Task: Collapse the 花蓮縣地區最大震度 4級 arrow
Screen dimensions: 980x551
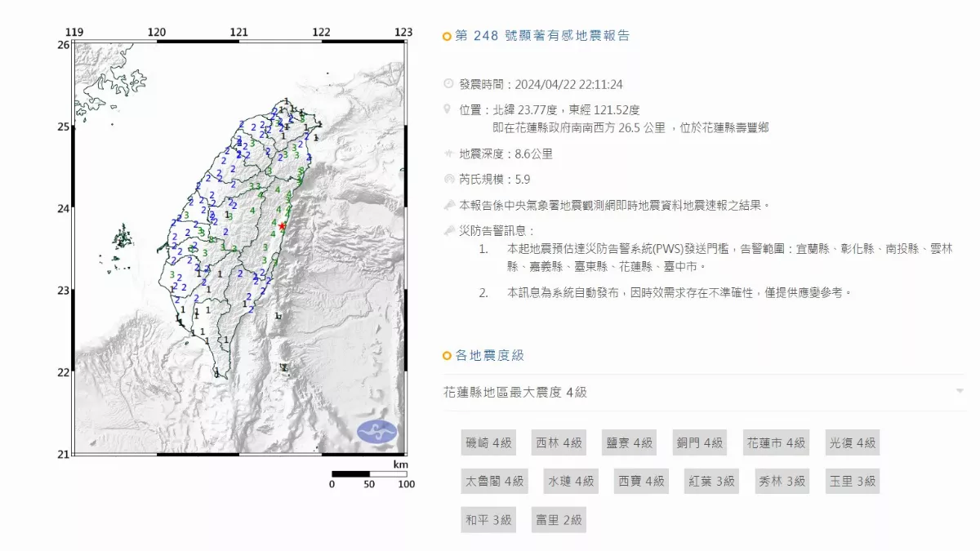Action: [x=960, y=392]
